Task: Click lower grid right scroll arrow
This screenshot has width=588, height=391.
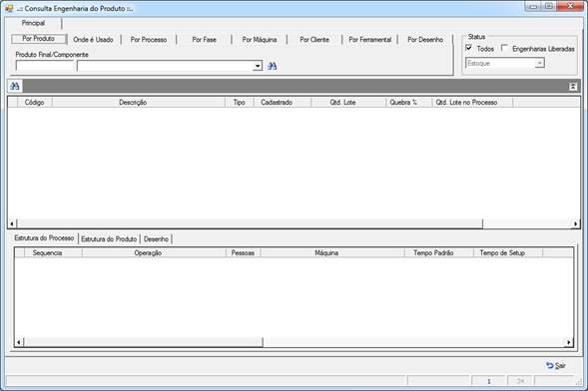Action: (568, 342)
